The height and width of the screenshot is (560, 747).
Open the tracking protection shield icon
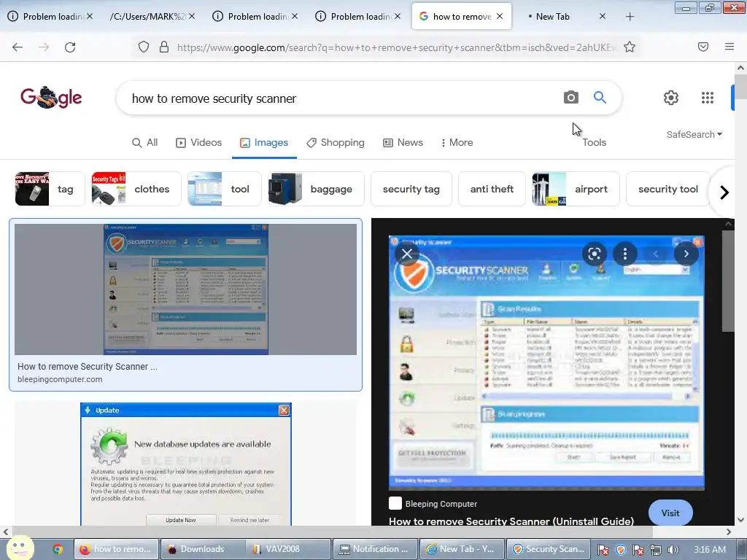tap(144, 47)
